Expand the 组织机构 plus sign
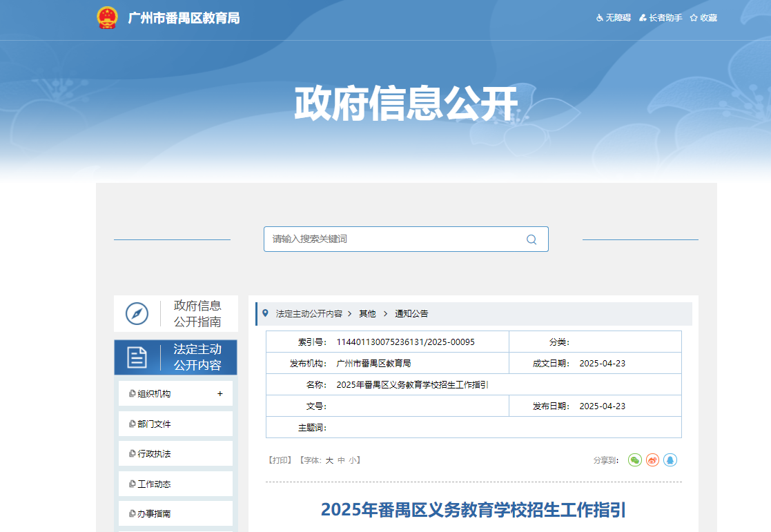Screen dimensions: 771x532 pyautogui.click(x=220, y=394)
